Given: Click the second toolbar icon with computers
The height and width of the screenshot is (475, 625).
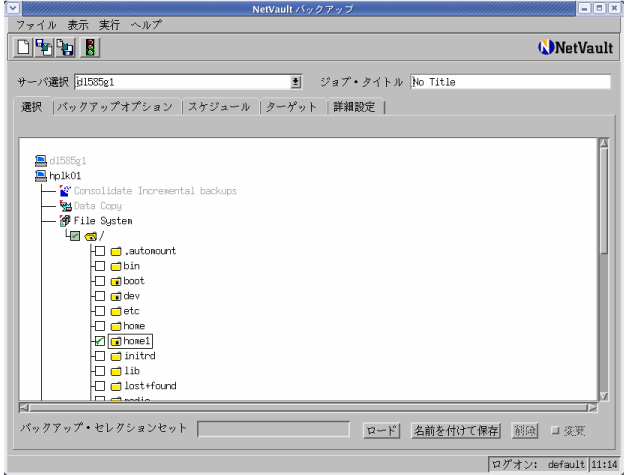Looking at the screenshot, I should (x=44, y=48).
